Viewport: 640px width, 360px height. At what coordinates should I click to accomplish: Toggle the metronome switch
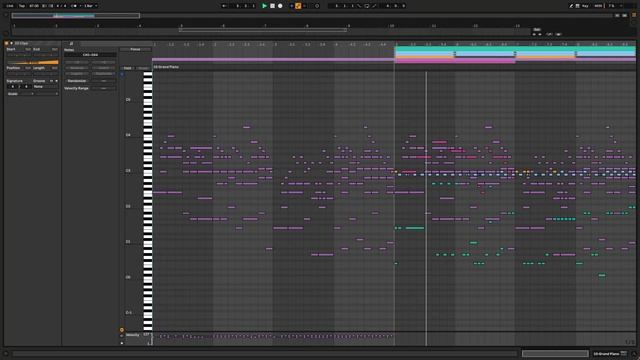[x=74, y=6]
